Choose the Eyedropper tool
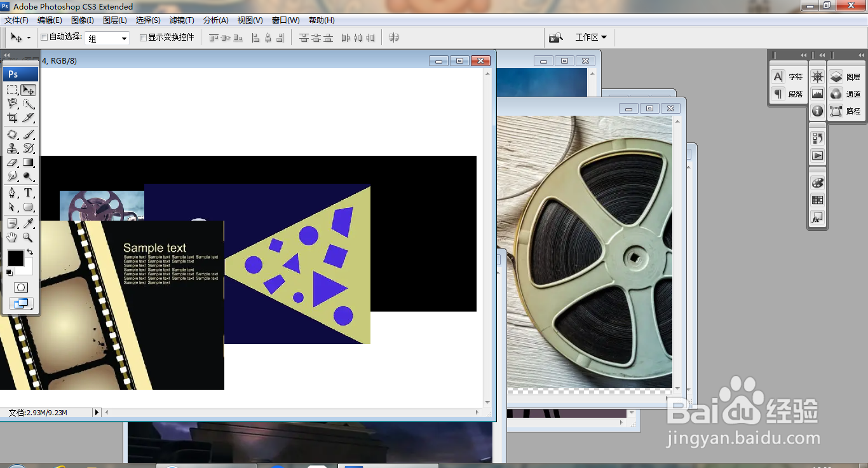 point(29,224)
